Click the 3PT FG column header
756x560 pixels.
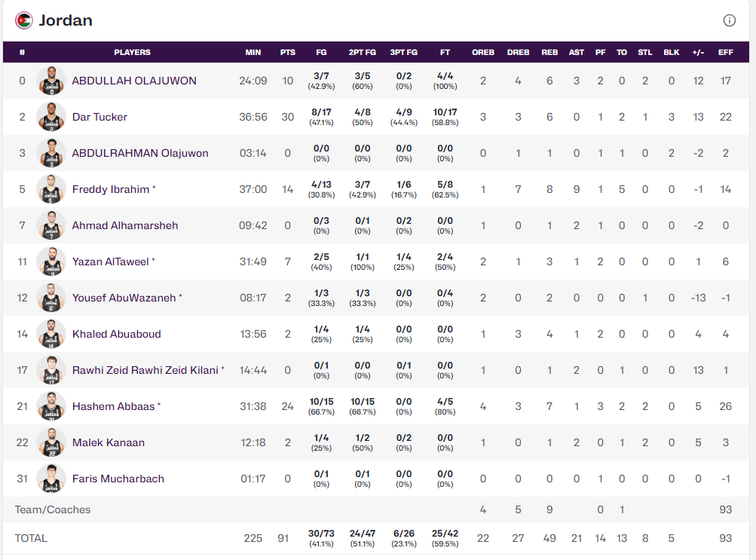(403, 52)
